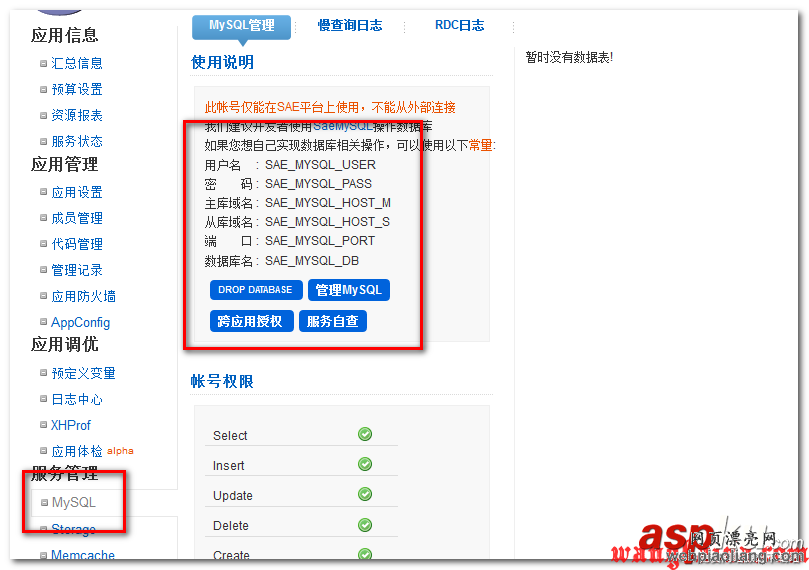Click the 帐号权限 section heading
Viewport: 809px width, 570px height.
[222, 382]
